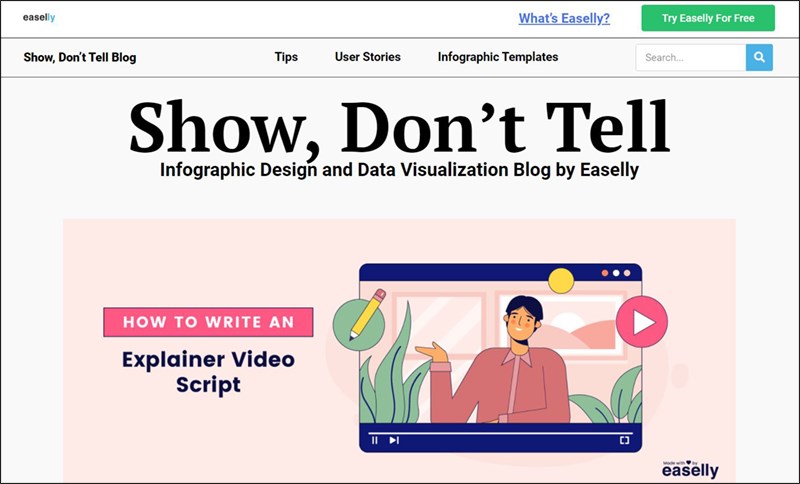Click the HOW TO WRITE AN pink banner
This screenshot has height=484, width=800.
[208, 322]
